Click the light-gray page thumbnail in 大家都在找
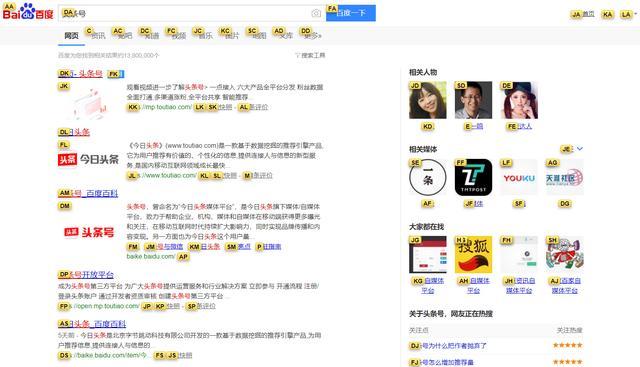 pyautogui.click(x=519, y=254)
